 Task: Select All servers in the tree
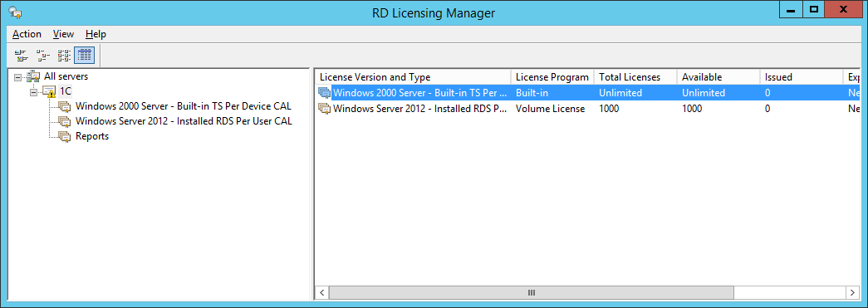click(66, 77)
